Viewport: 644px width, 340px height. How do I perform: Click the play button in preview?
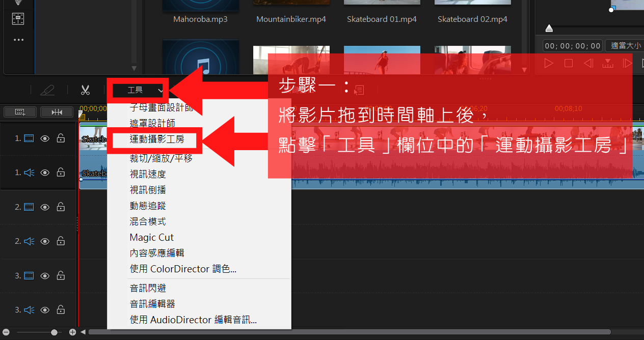549,63
